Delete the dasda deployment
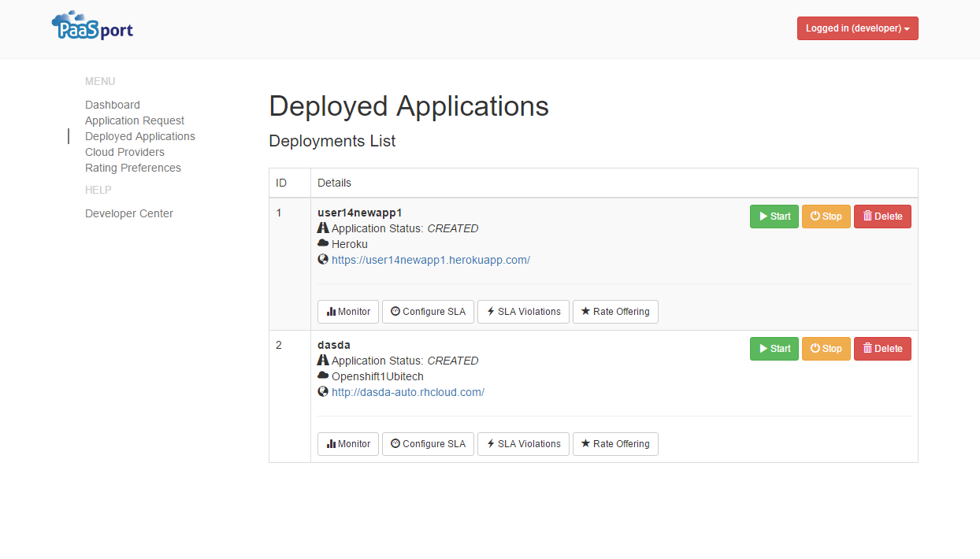The image size is (980, 559). point(882,349)
